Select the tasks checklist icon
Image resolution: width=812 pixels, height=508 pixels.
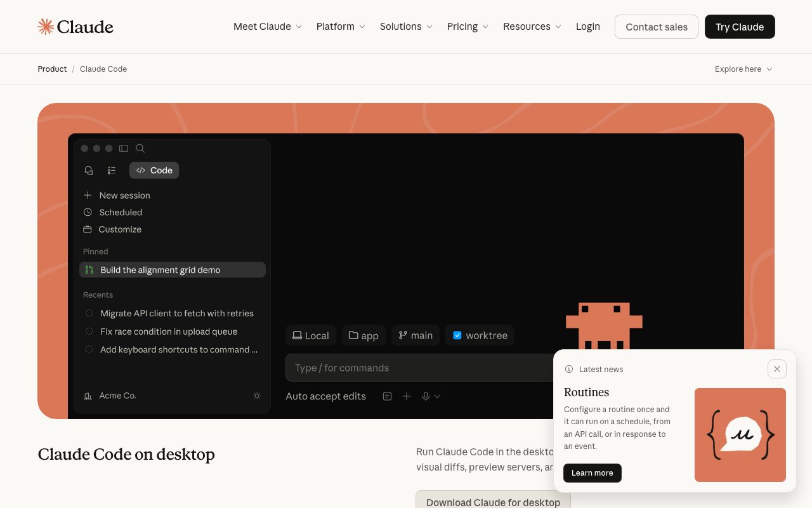pos(112,170)
